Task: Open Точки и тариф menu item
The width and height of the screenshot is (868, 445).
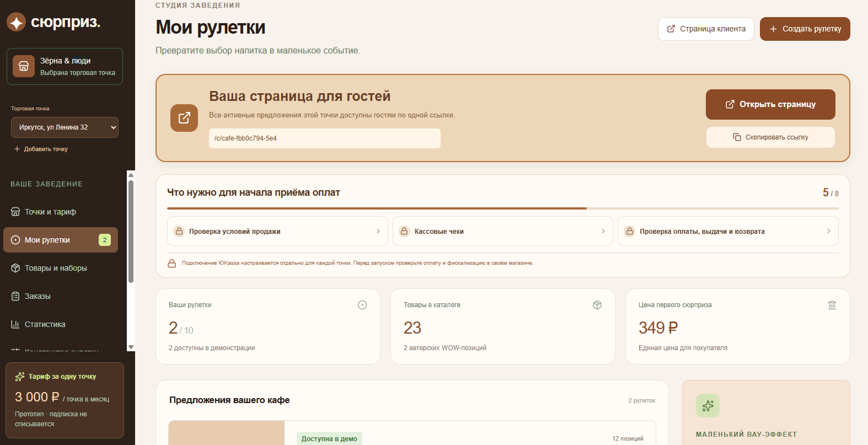Action: click(61, 212)
